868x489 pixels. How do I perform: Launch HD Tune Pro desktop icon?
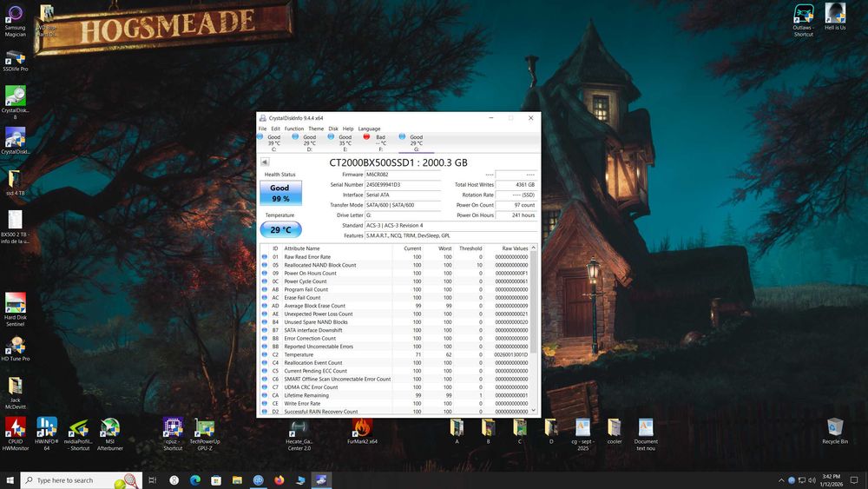pos(15,349)
